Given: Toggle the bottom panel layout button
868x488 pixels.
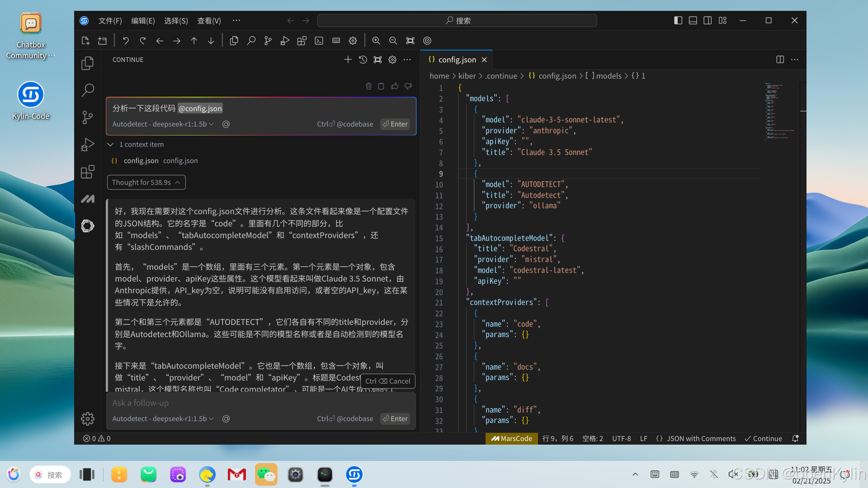Looking at the screenshot, I should pos(693,20).
